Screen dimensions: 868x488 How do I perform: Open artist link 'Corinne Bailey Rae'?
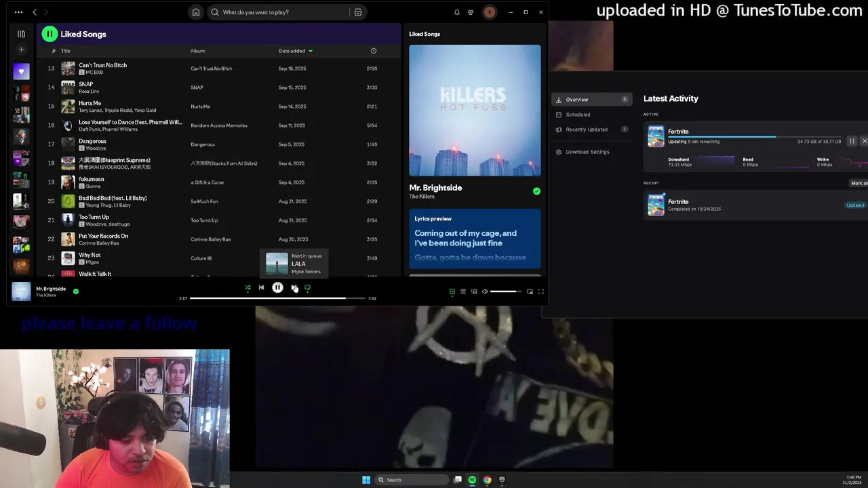pos(99,243)
